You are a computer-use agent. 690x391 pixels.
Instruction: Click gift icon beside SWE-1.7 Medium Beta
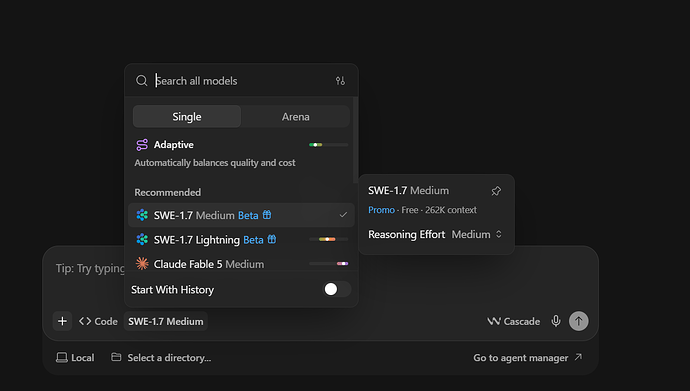pos(267,215)
